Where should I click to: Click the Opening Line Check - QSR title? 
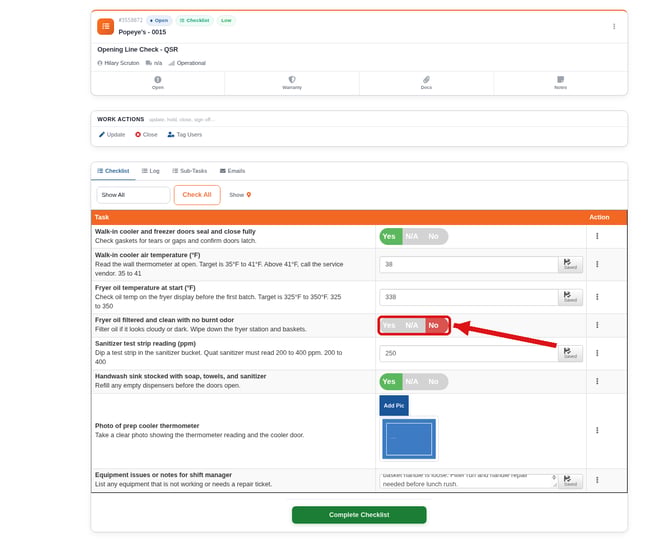click(x=138, y=50)
